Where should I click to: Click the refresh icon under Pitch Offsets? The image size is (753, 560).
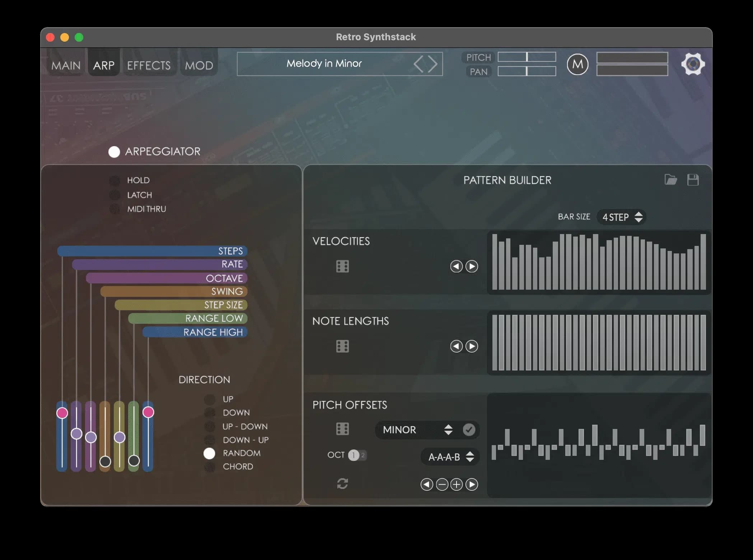[343, 484]
